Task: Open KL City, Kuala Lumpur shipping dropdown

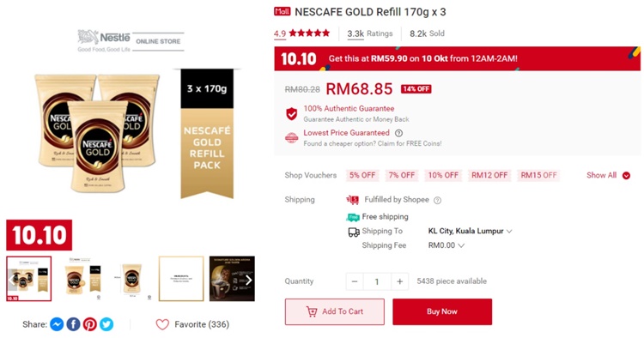Action: 470,231
